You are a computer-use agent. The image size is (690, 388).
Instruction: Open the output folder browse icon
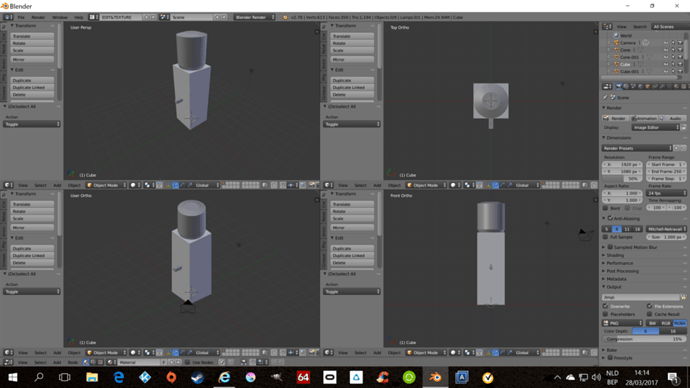point(683,297)
